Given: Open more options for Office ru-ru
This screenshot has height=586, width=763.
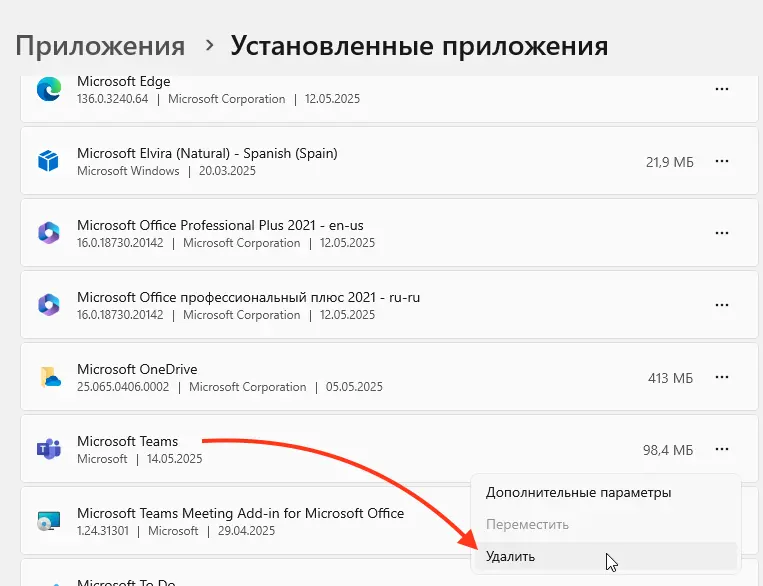Looking at the screenshot, I should pos(722,305).
